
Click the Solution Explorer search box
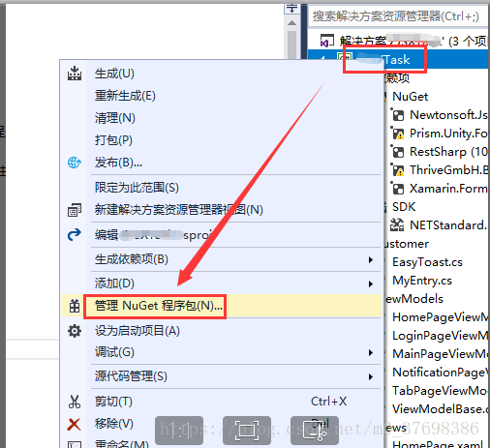coord(399,15)
